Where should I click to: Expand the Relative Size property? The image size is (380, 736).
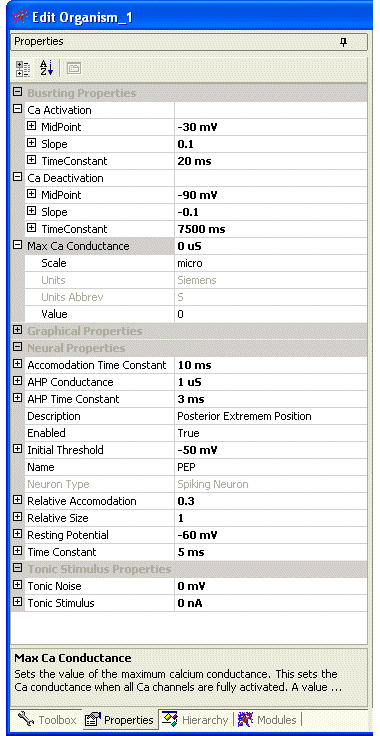click(18, 517)
